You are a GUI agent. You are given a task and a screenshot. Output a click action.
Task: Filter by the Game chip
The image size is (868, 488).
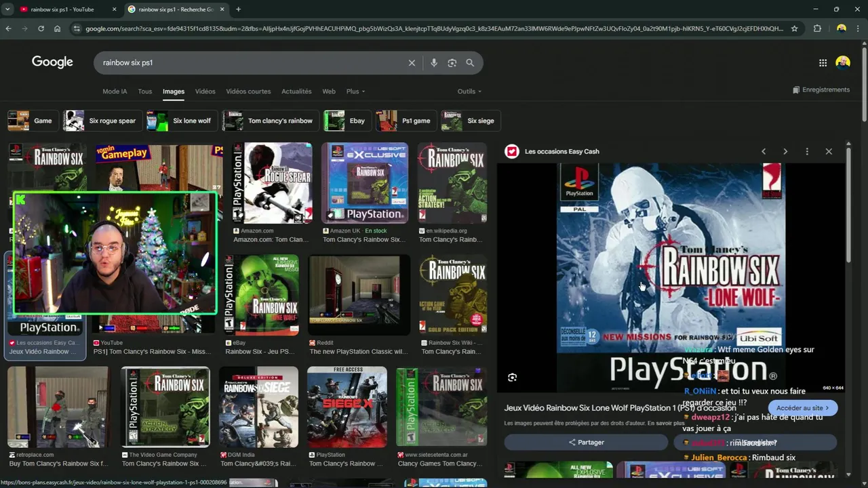point(33,121)
